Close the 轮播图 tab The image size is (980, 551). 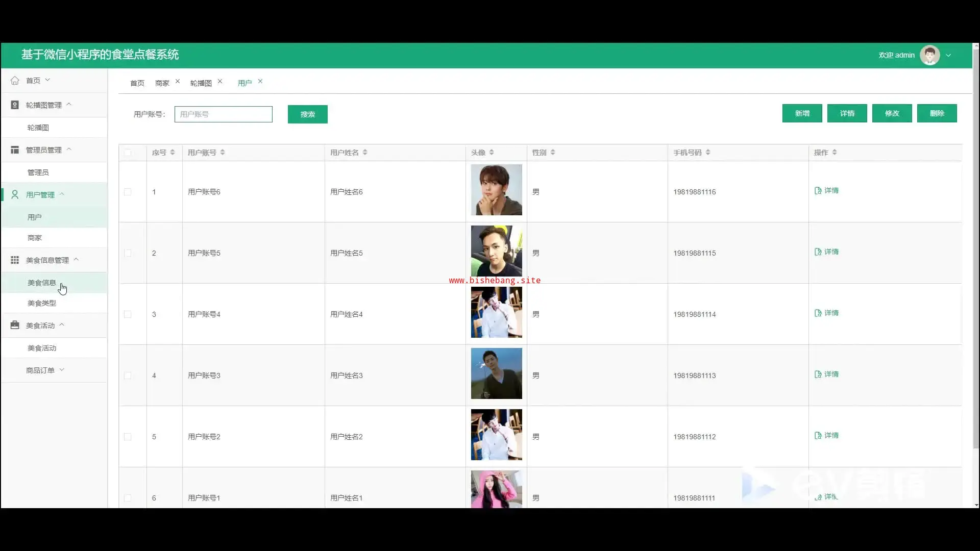220,82
